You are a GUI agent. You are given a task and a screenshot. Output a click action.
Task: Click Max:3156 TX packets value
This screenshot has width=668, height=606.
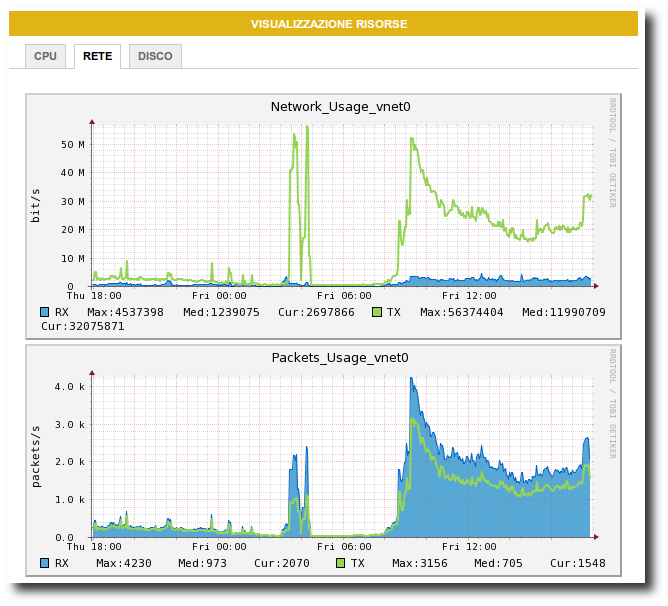pos(420,563)
